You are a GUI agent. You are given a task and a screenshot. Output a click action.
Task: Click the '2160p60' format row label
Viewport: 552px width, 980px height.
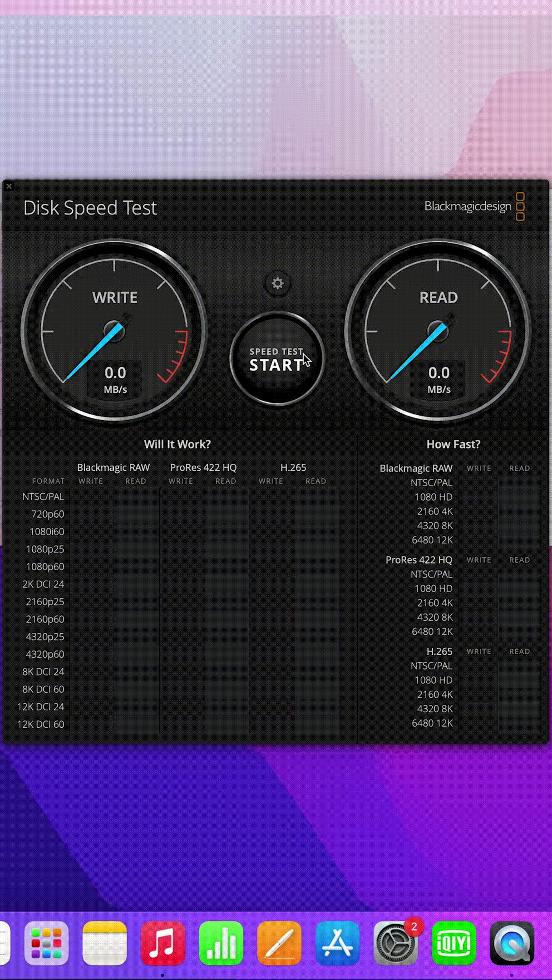(x=45, y=619)
